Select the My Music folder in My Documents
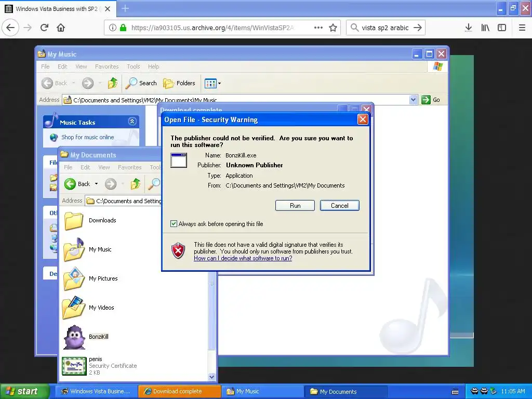 (x=87, y=249)
